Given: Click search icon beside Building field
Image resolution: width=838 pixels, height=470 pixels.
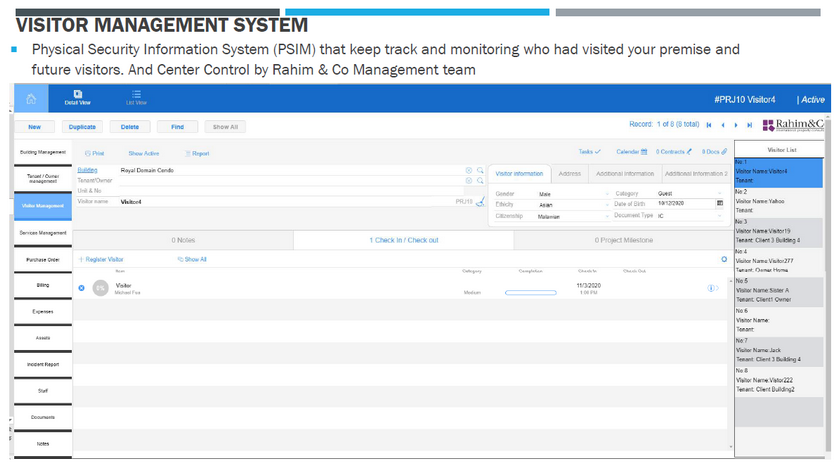Looking at the screenshot, I should [480, 171].
